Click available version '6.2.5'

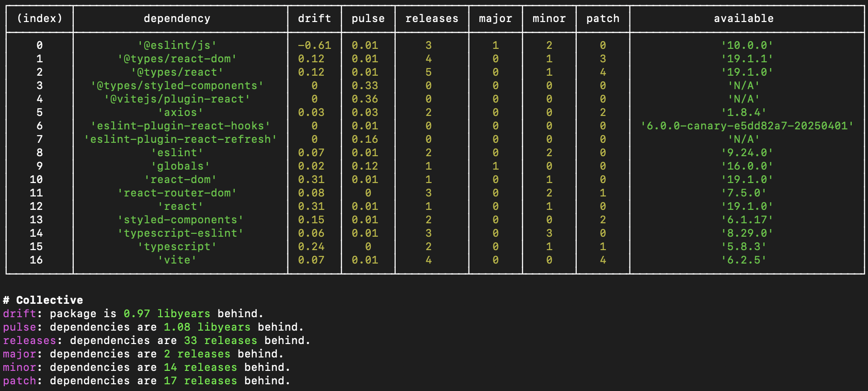point(743,260)
